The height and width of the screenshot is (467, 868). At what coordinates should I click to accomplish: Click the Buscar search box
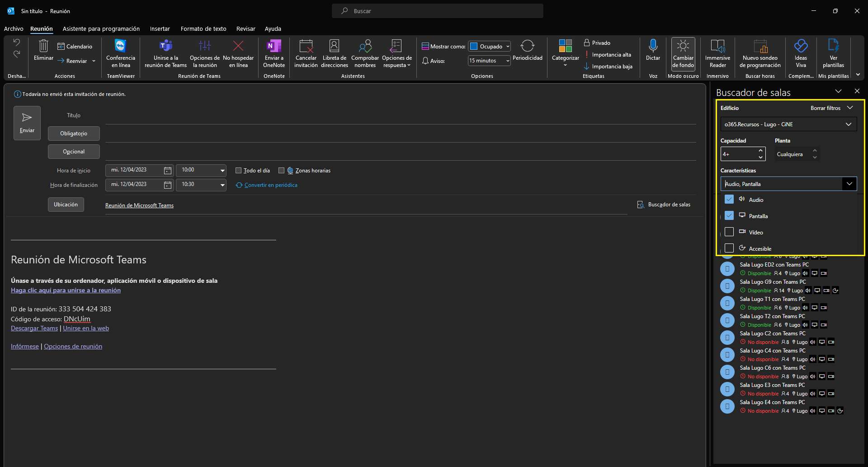(438, 11)
